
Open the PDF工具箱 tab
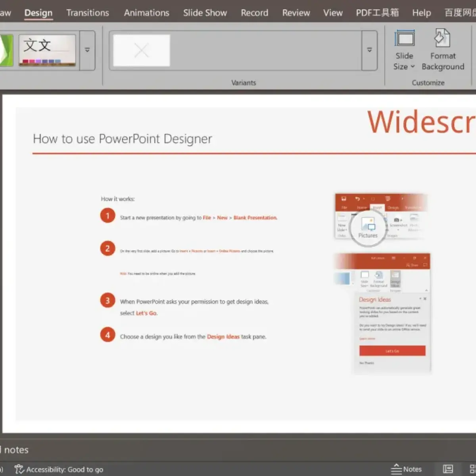[377, 13]
